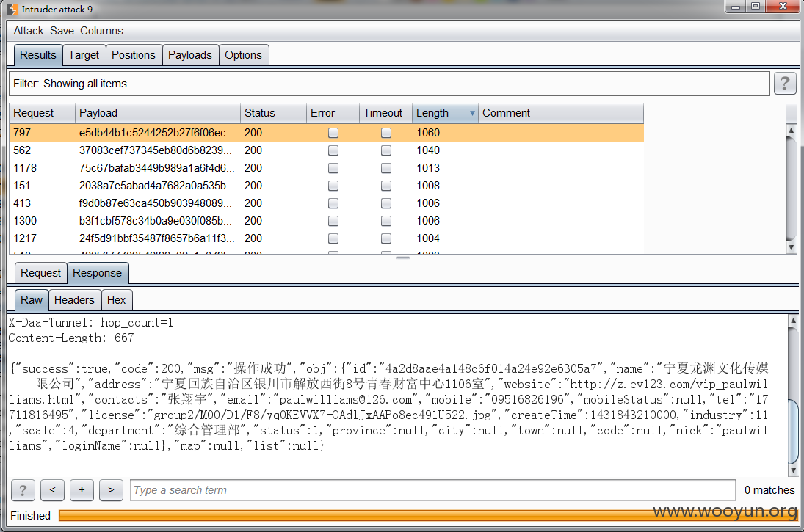The width and height of the screenshot is (804, 532).
Task: Click the Burp Intruder window icon
Action: tap(12, 9)
